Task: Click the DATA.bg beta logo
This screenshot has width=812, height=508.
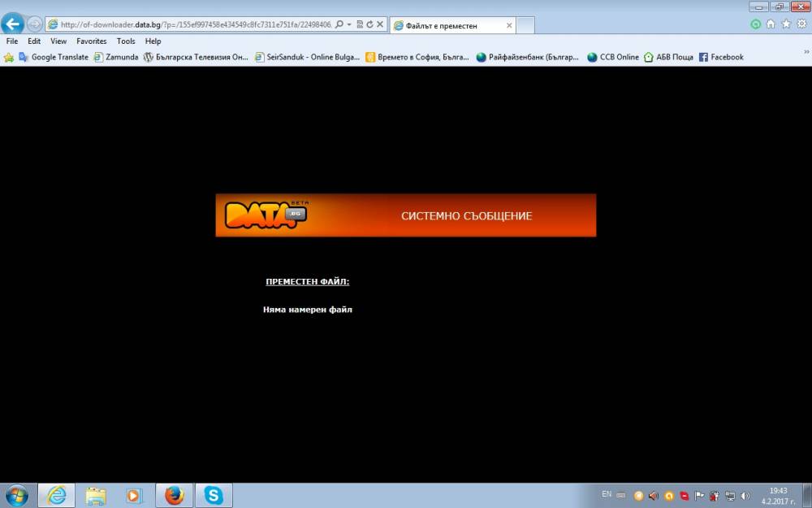Action: coord(266,215)
